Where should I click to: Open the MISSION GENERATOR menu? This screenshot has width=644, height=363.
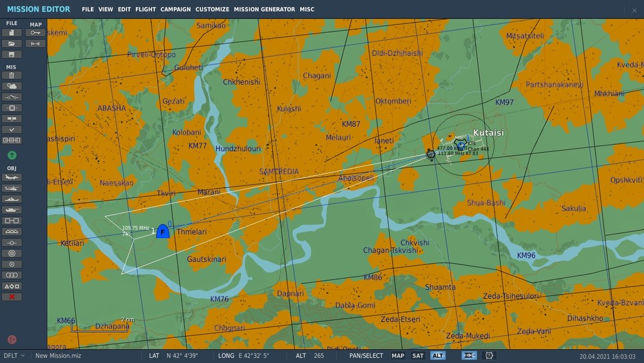click(x=265, y=9)
